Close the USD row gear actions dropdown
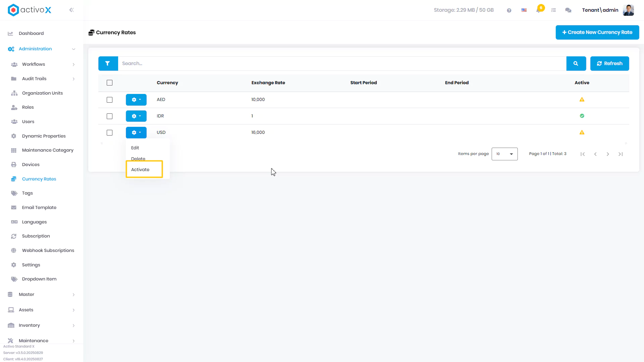 [136, 133]
